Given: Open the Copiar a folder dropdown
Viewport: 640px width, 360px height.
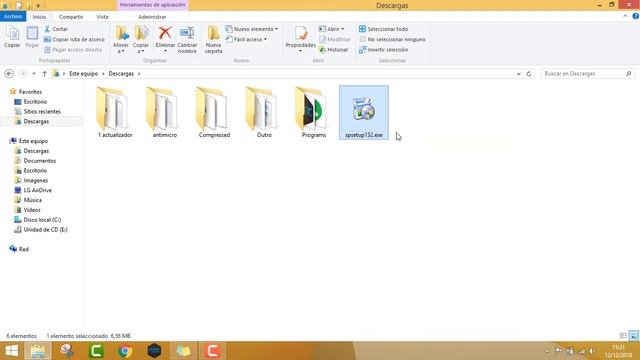Looking at the screenshot, I should coord(141,40).
